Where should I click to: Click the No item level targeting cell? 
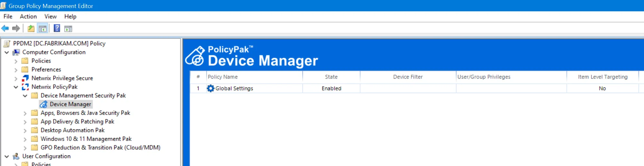point(602,88)
